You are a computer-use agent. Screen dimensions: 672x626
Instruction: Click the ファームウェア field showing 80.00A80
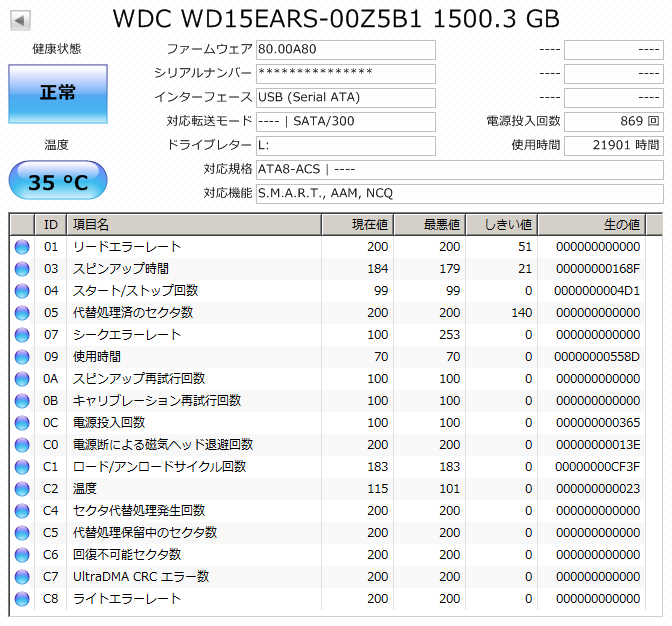point(346,50)
